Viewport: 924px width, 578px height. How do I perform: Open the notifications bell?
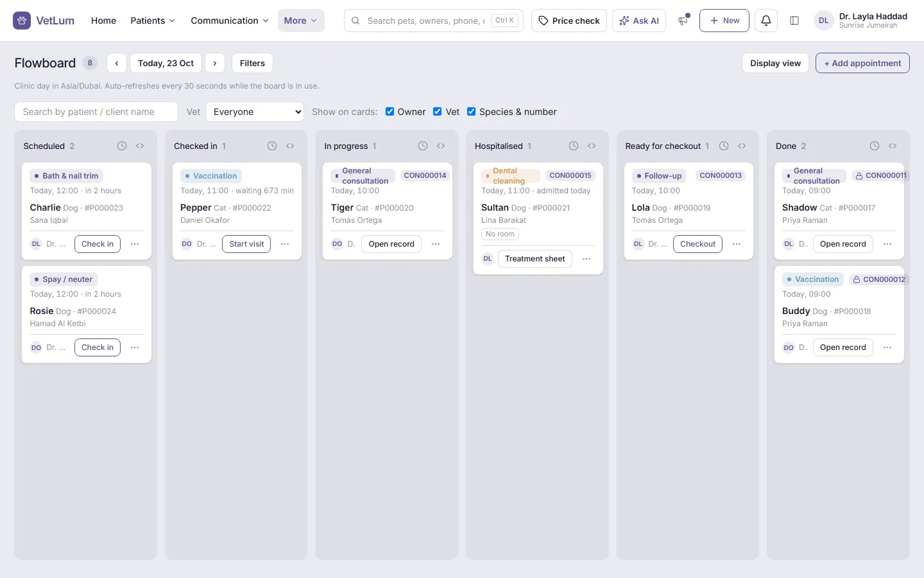(x=766, y=21)
